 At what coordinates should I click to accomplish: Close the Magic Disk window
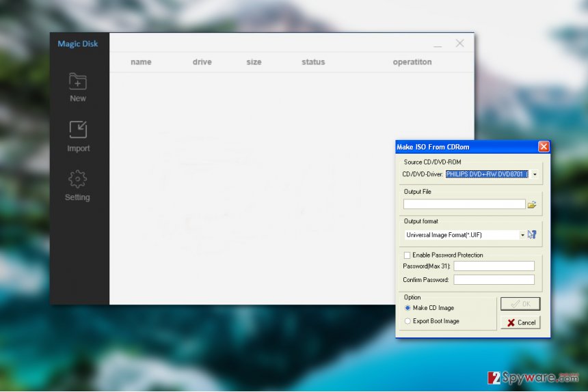459,44
